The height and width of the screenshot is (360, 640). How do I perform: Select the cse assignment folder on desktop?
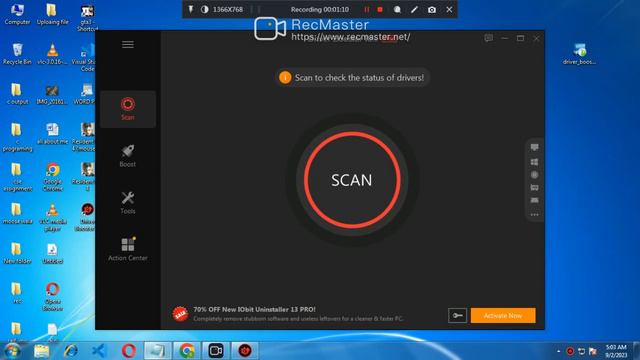coord(17,178)
